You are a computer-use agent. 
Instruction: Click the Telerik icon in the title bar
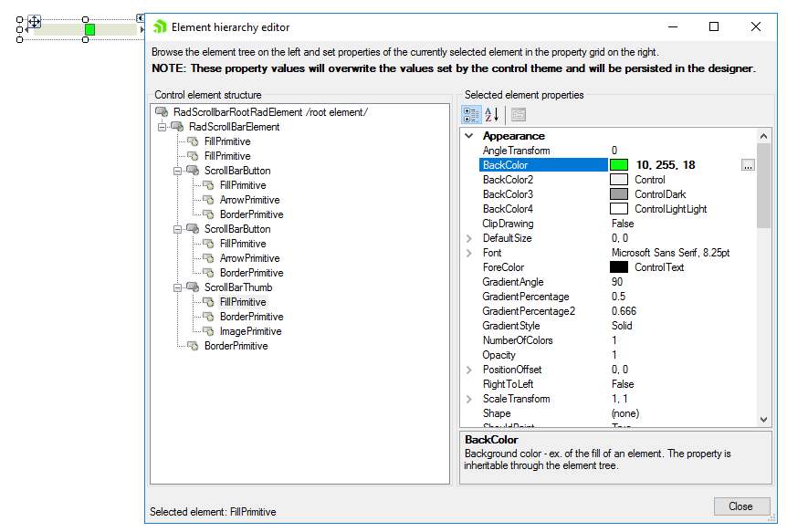pyautogui.click(x=157, y=26)
